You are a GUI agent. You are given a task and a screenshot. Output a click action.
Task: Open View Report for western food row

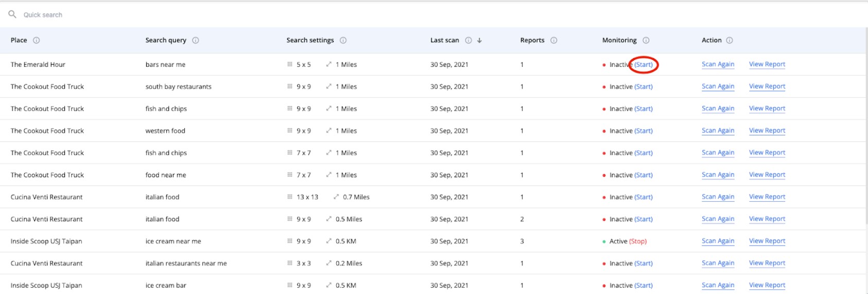click(767, 131)
